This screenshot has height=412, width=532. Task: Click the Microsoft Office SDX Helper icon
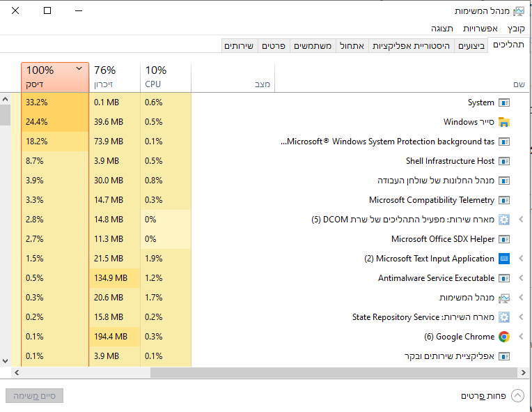504,239
